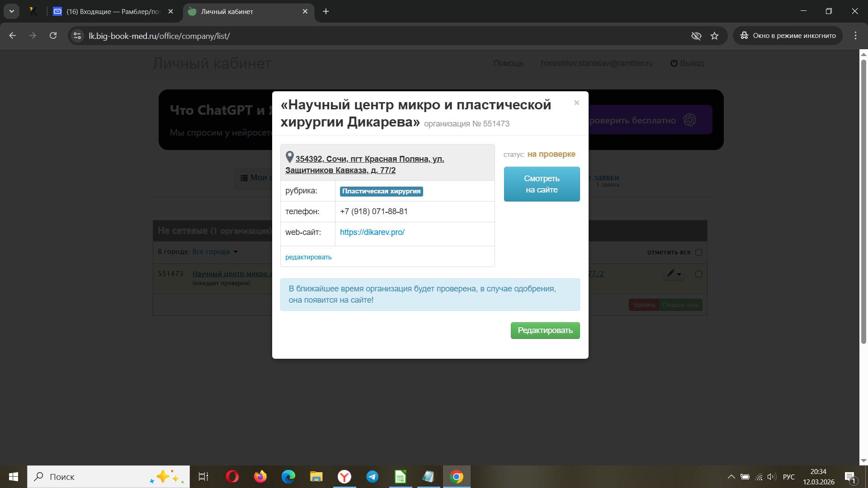Open Chrome browser menu dots
The height and width of the screenshot is (488, 868).
pos(855,36)
